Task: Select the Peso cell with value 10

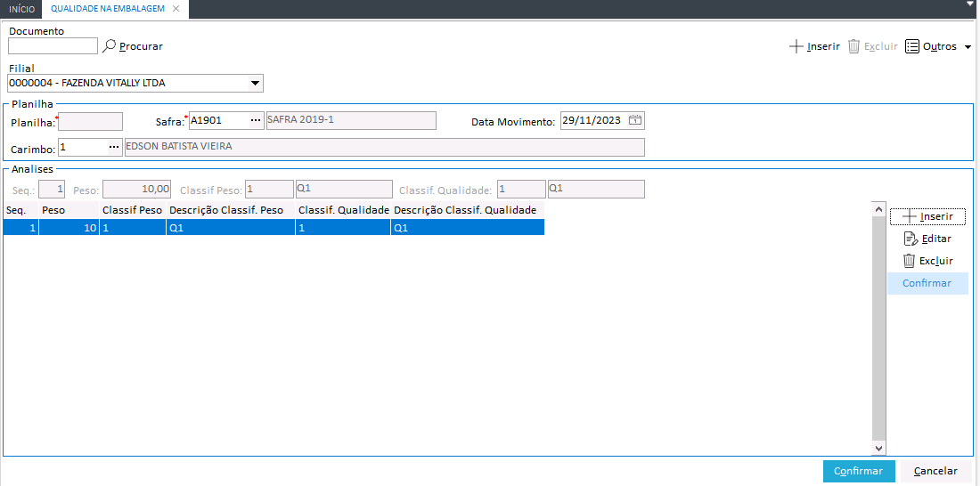Action: tap(69, 227)
